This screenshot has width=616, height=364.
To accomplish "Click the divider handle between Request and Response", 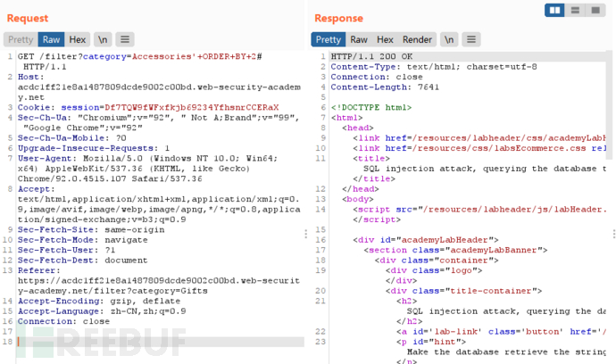I will pyautogui.click(x=306, y=234).
